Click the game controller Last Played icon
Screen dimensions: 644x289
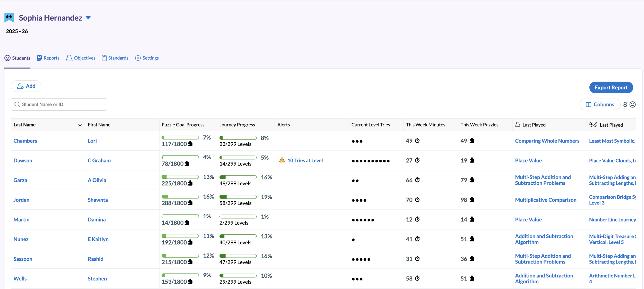point(593,125)
